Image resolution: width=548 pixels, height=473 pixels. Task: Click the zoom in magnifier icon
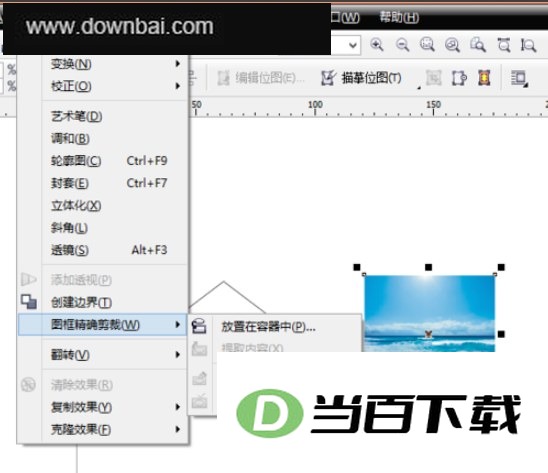(377, 45)
